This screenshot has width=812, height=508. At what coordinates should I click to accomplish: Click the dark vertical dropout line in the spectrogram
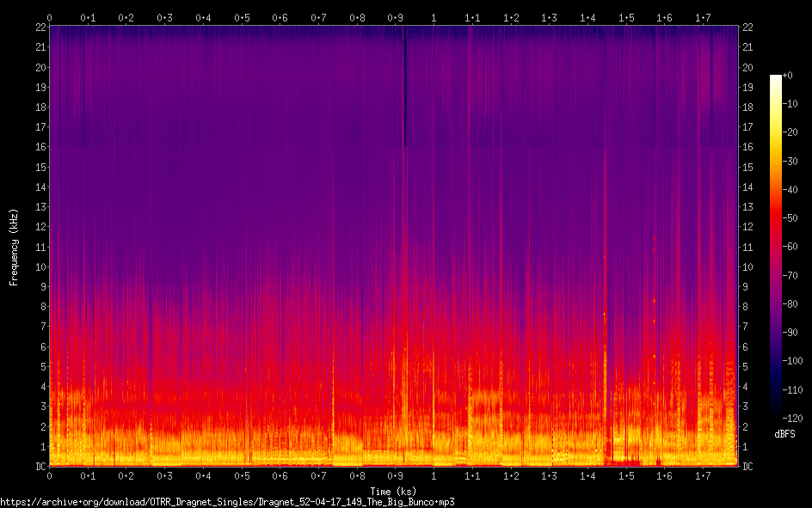click(404, 86)
